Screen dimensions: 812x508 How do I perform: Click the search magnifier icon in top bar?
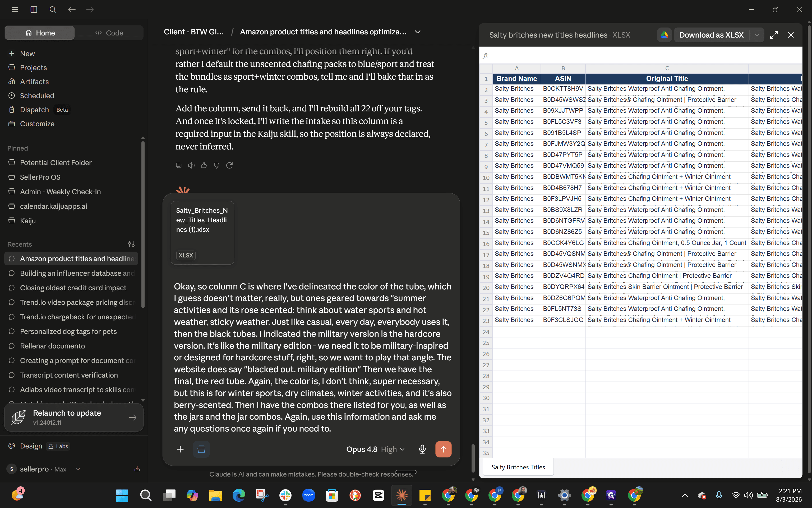tap(53, 10)
